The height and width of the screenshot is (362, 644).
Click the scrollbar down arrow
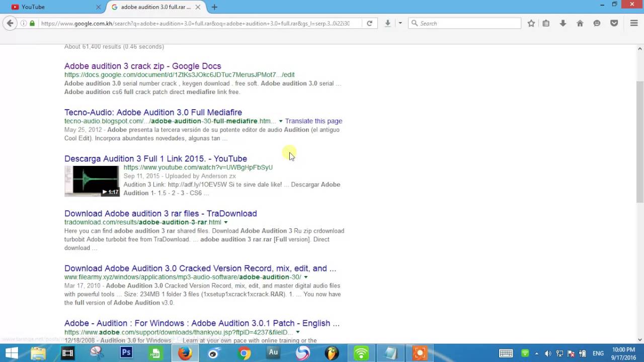(x=640, y=339)
